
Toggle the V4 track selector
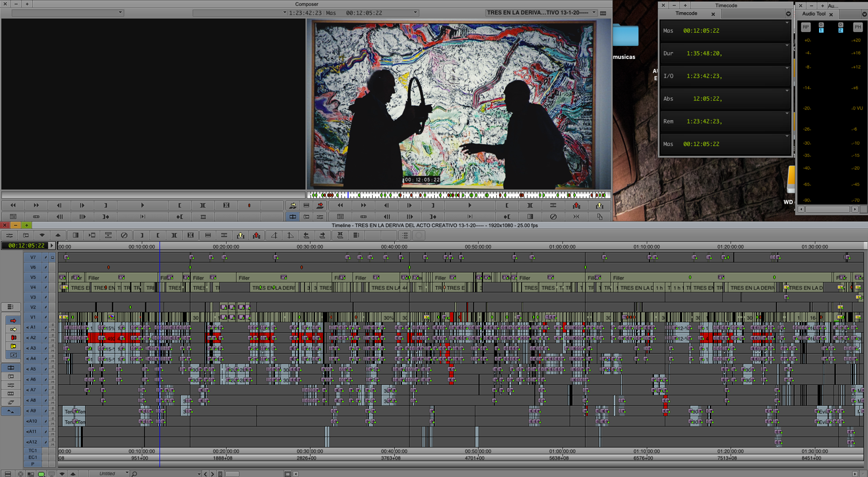click(33, 287)
